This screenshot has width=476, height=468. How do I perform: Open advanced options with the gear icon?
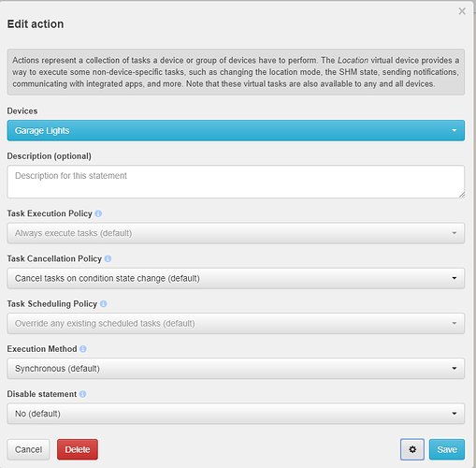tap(412, 449)
